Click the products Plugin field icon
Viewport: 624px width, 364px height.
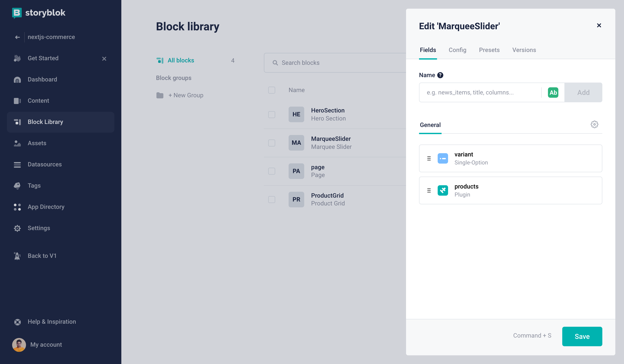pos(443,190)
